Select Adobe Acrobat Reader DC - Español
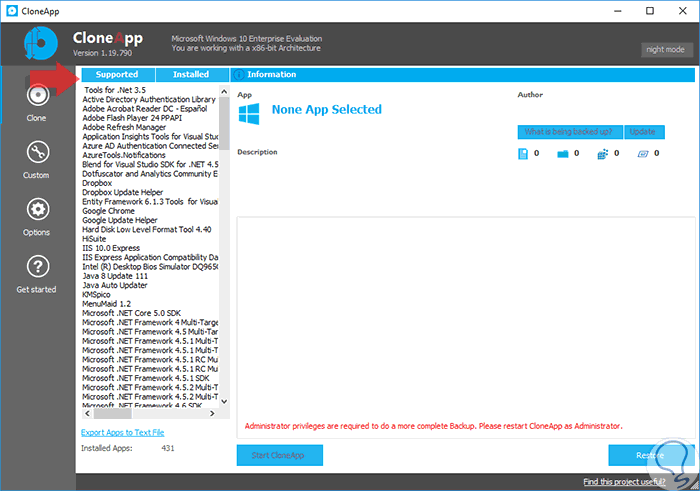 coord(145,109)
